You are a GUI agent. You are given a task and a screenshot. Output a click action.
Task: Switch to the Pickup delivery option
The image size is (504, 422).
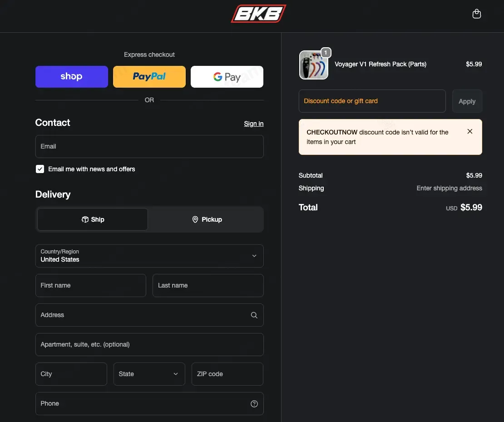pyautogui.click(x=207, y=219)
